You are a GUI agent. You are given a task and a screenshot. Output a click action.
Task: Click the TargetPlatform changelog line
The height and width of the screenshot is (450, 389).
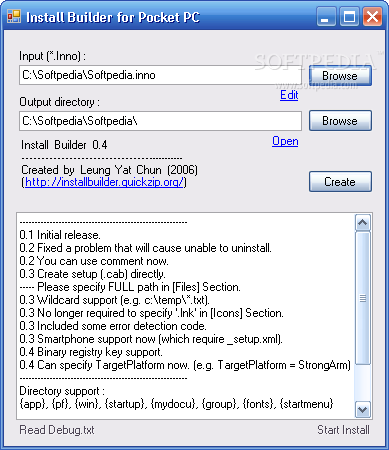pos(185,365)
